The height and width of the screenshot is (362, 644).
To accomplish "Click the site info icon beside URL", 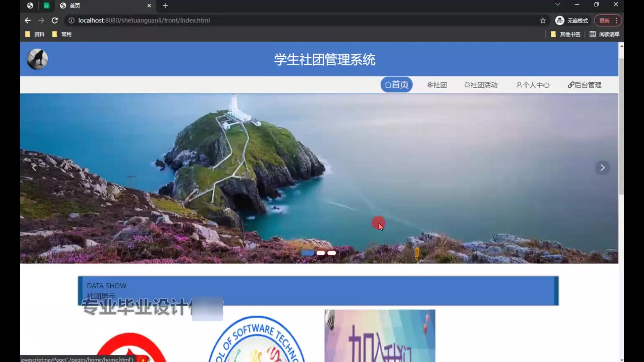I will [x=71, y=20].
